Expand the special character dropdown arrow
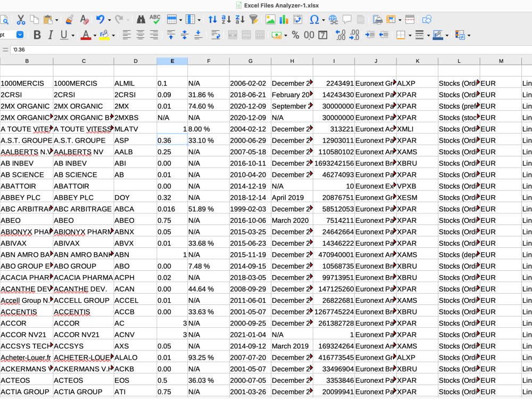This screenshot has width=532, height=399. coord(323,20)
